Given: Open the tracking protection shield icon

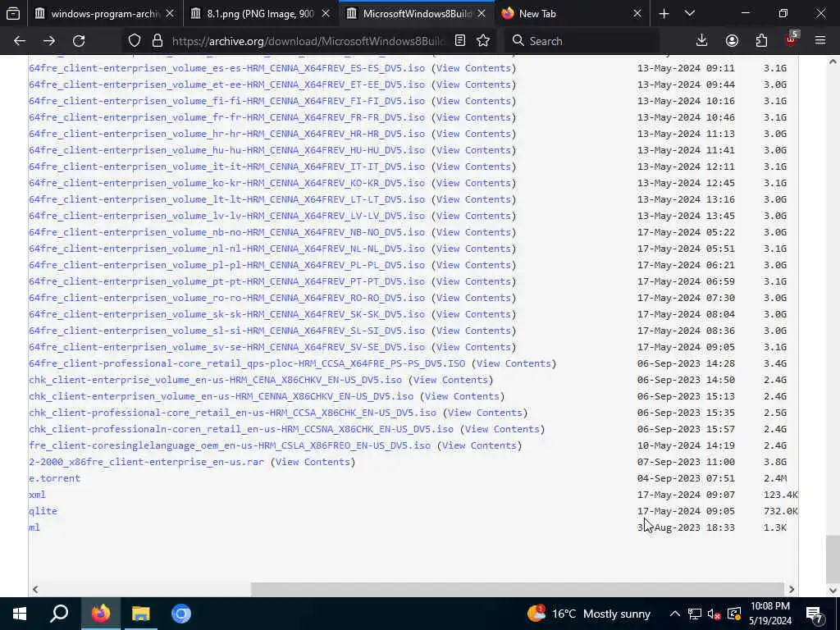Looking at the screenshot, I should [x=135, y=41].
